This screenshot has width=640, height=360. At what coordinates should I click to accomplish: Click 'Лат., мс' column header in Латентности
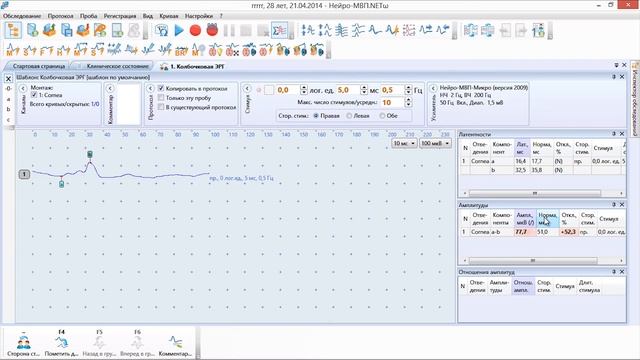pos(522,148)
